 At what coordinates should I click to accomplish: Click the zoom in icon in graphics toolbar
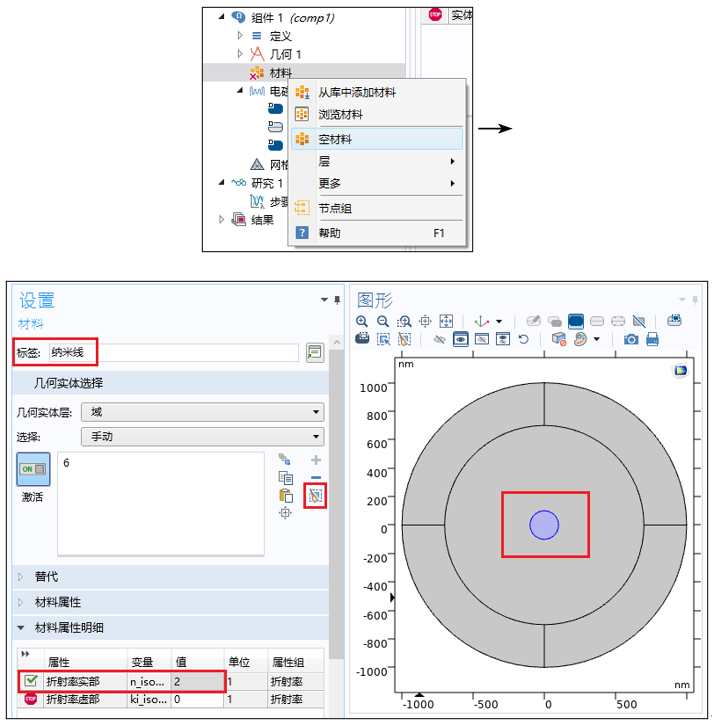(x=362, y=321)
